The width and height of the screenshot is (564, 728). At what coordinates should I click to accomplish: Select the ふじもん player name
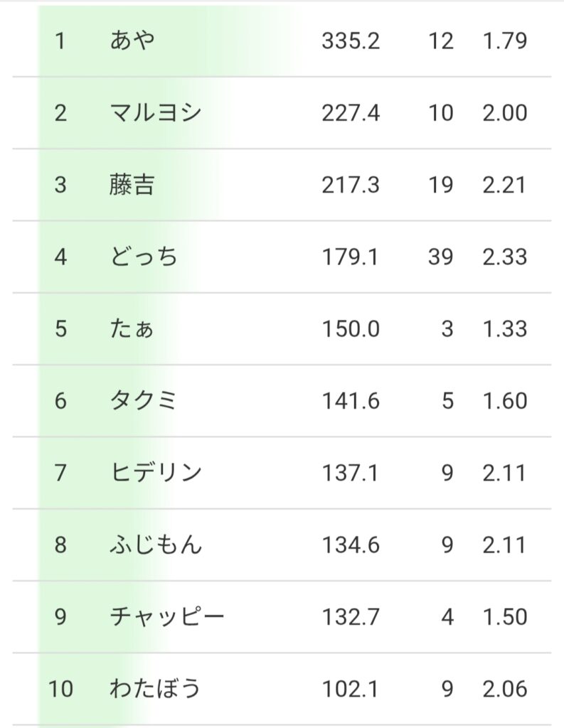156,545
